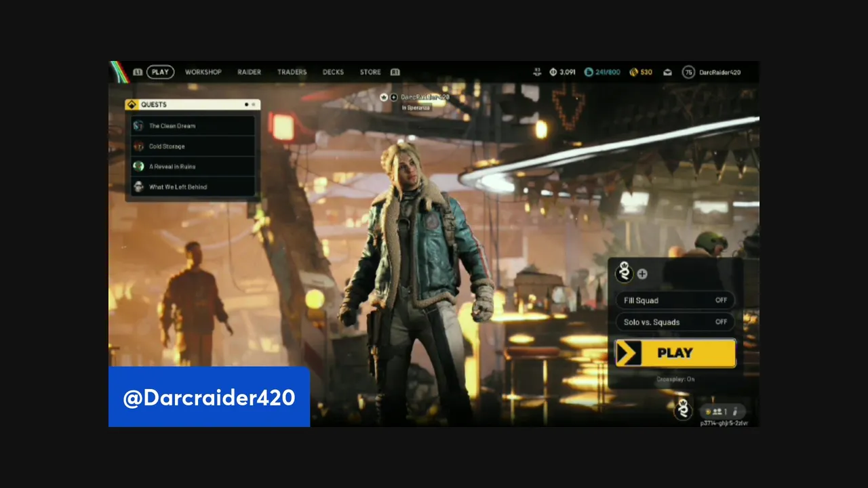Click A Reveal in Ruins quest giver icon
This screenshot has height=488, width=868.
tap(138, 166)
